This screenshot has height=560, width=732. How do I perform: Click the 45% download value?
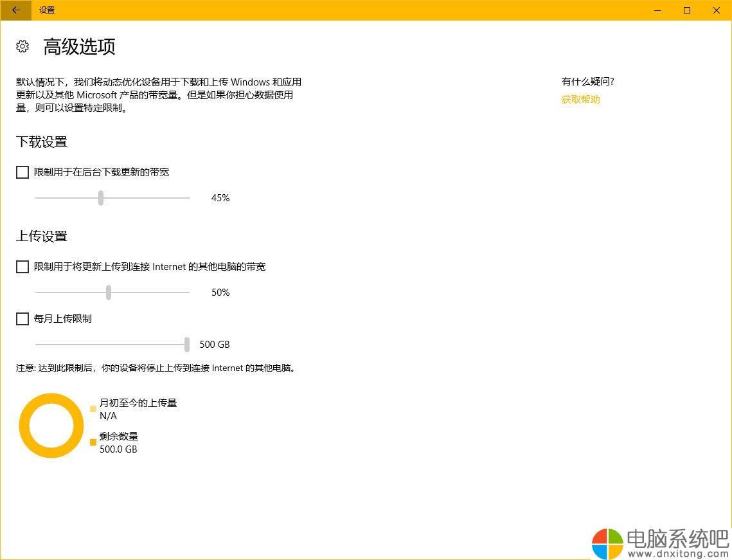coord(220,198)
